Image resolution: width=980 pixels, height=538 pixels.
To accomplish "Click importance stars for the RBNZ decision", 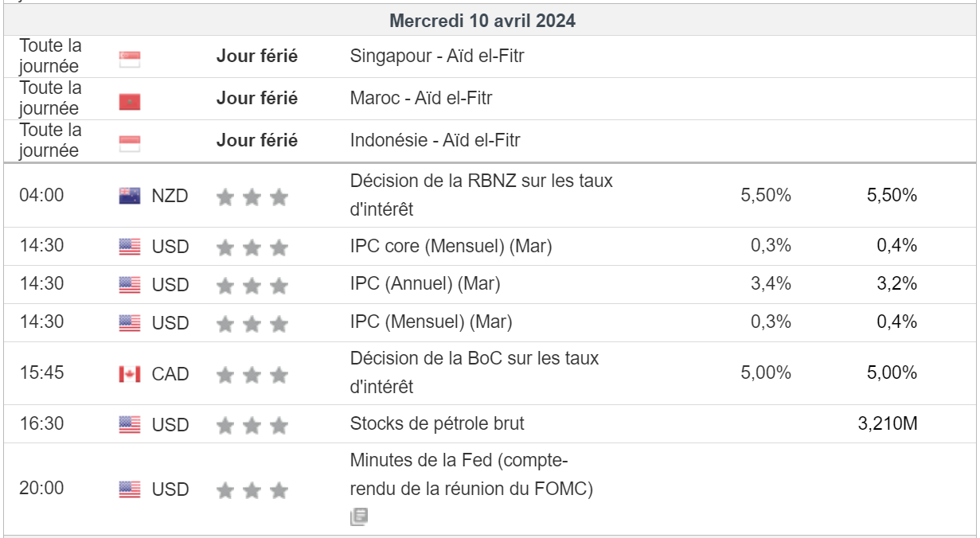I will [x=252, y=197].
